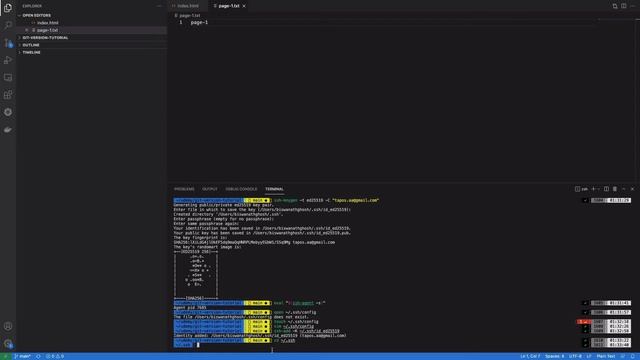The image size is (640, 360).
Task: Create a new terminal with plus icon
Action: pos(593,189)
